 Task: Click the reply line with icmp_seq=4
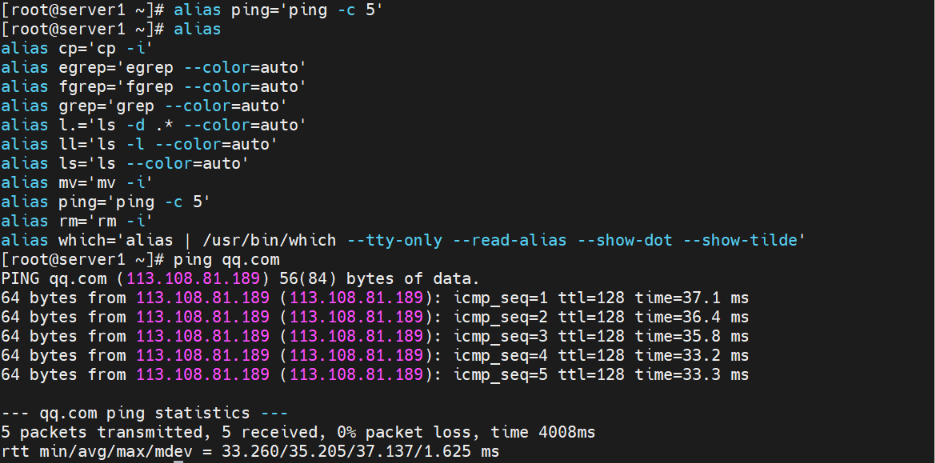(375, 355)
